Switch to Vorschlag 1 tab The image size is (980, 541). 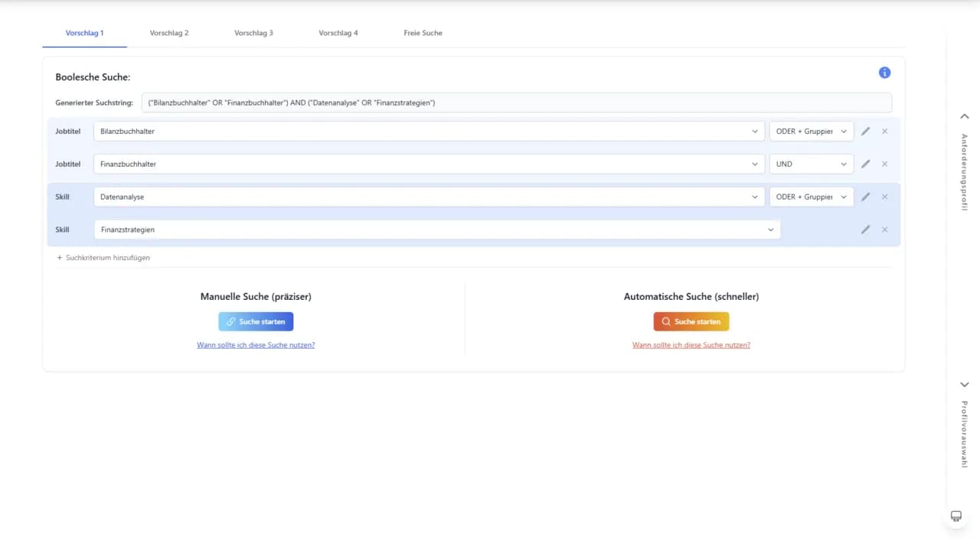(85, 33)
